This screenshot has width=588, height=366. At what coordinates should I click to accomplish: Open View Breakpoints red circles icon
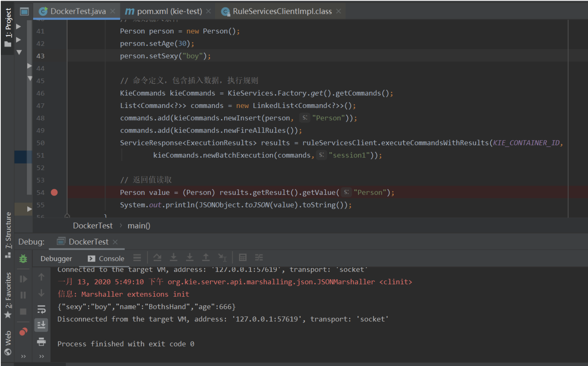(23, 332)
